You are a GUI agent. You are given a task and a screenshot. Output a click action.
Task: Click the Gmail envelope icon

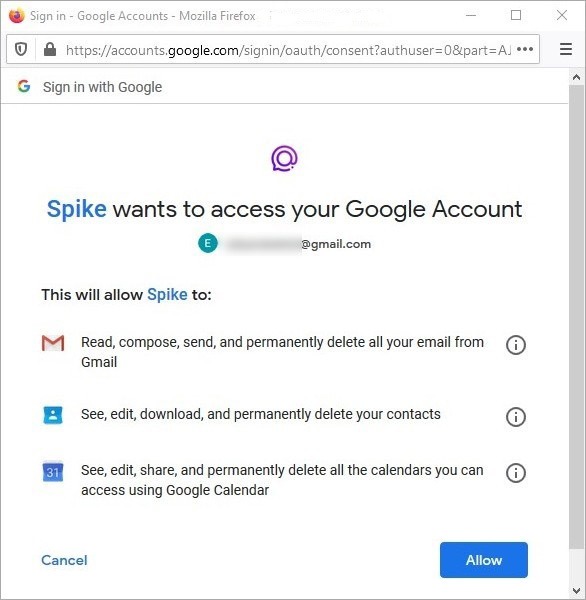(x=53, y=343)
